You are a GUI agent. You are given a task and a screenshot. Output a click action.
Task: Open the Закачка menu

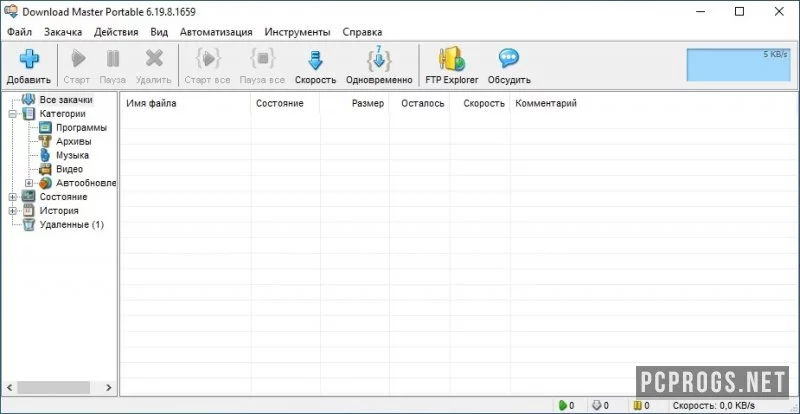(63, 32)
